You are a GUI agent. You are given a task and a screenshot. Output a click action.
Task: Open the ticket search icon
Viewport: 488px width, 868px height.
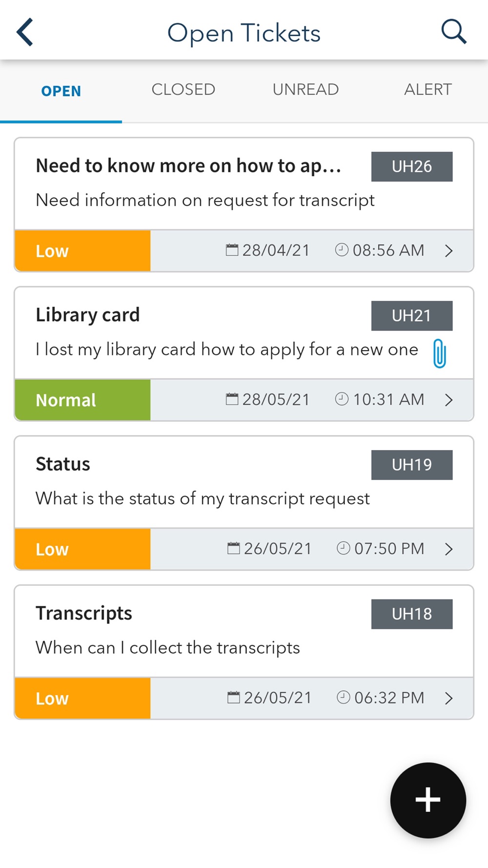453,32
